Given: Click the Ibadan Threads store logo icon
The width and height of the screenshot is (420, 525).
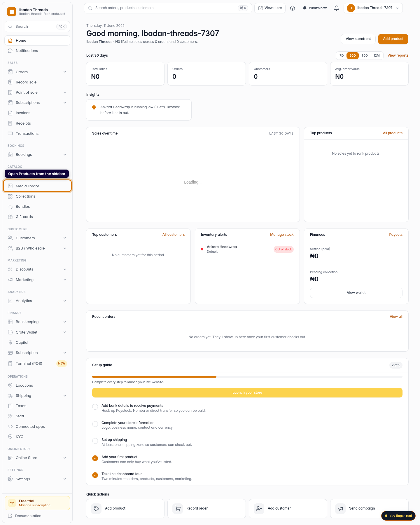Looking at the screenshot, I should [x=12, y=12].
